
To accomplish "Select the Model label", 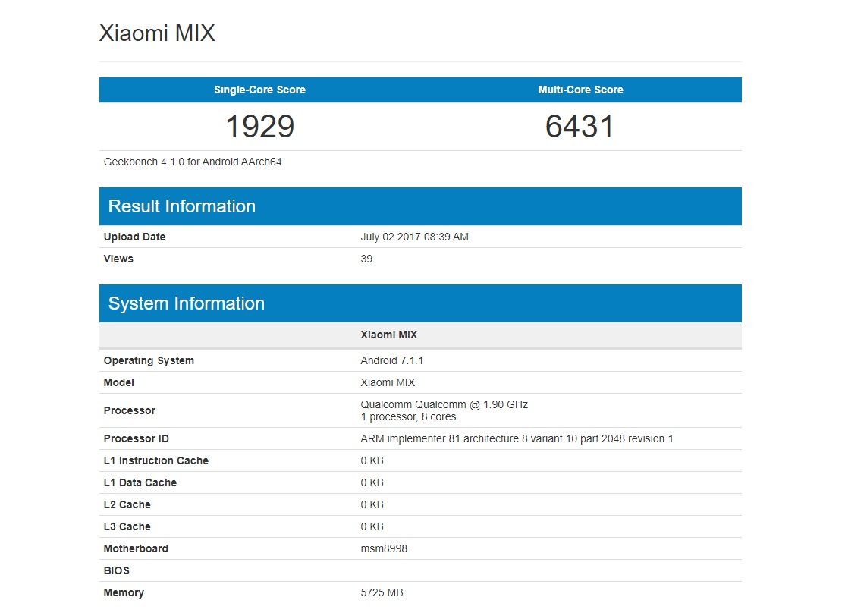I will point(118,382).
